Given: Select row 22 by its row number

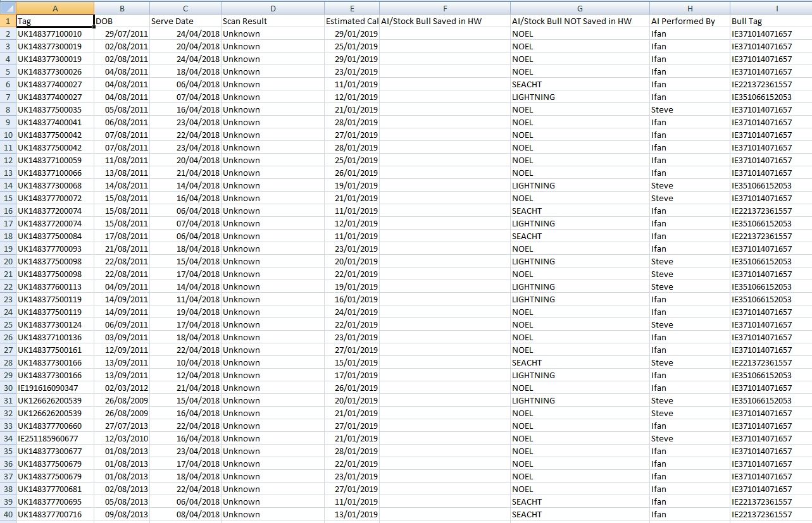Looking at the screenshot, I should point(8,286).
